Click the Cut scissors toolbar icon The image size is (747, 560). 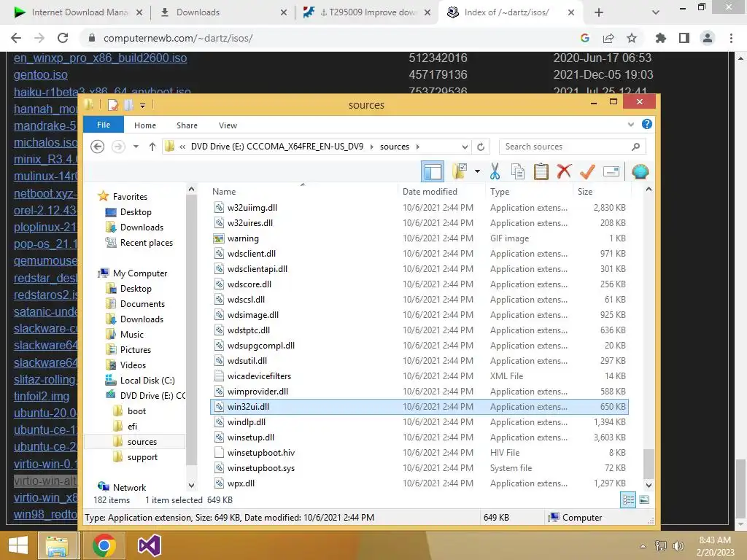point(495,171)
